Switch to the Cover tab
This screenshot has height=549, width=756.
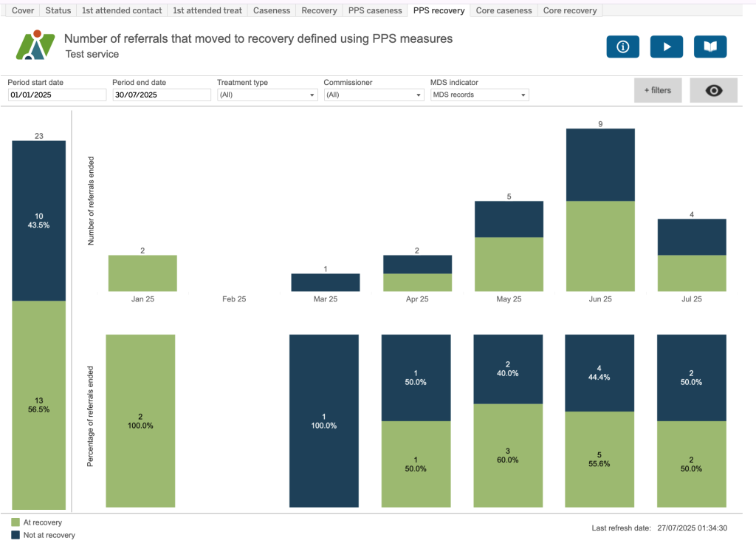pos(23,10)
